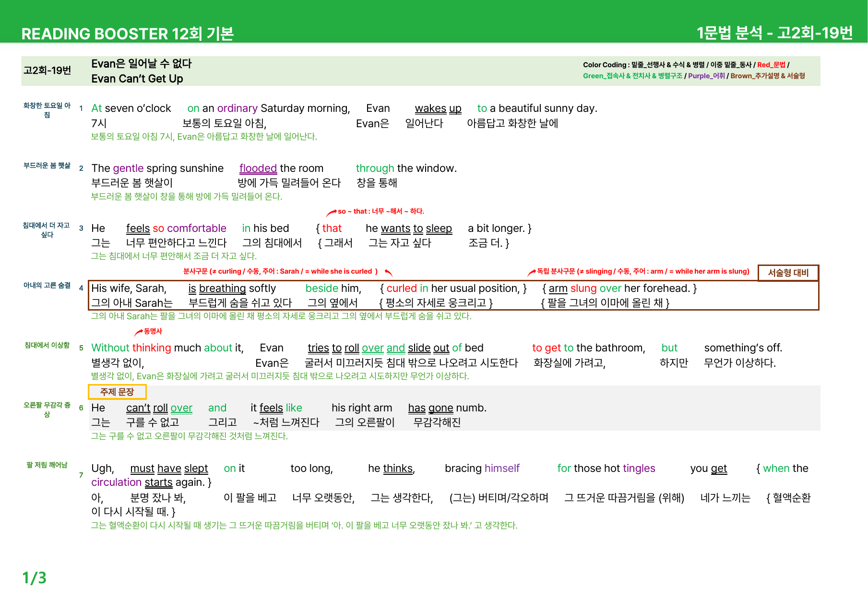Click the purple legend entry 'Purple_어휘'
Viewport: 868px width, 614px height.
[x=706, y=76]
